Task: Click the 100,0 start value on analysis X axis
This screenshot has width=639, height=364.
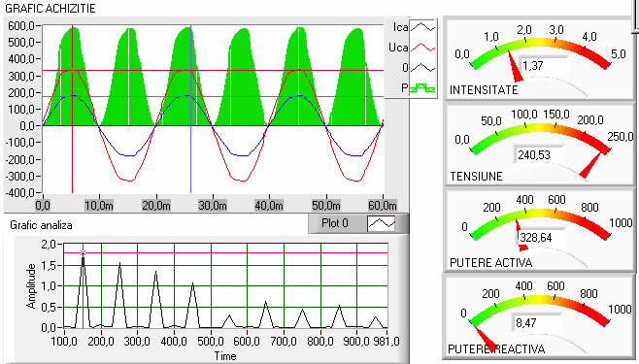Action: [64, 342]
